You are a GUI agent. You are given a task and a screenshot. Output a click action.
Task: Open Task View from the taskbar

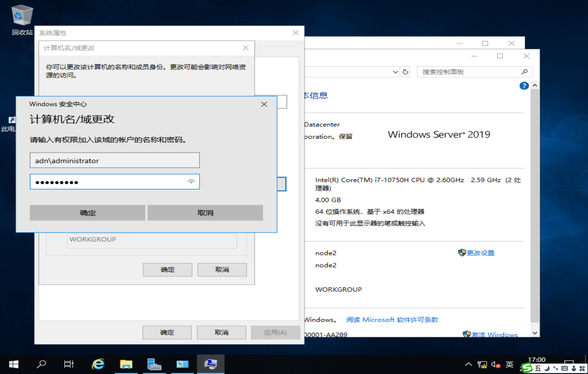click(x=69, y=364)
